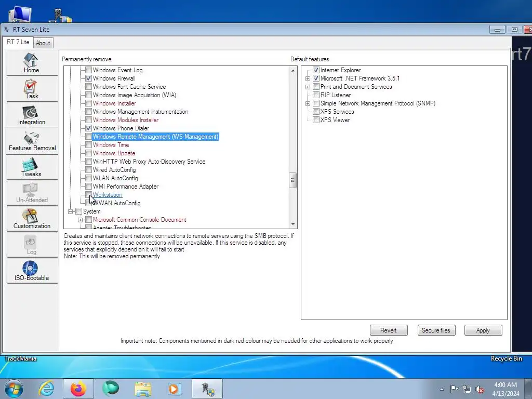Open the Customization section icon
This screenshot has height=399, width=532.
tap(31, 219)
